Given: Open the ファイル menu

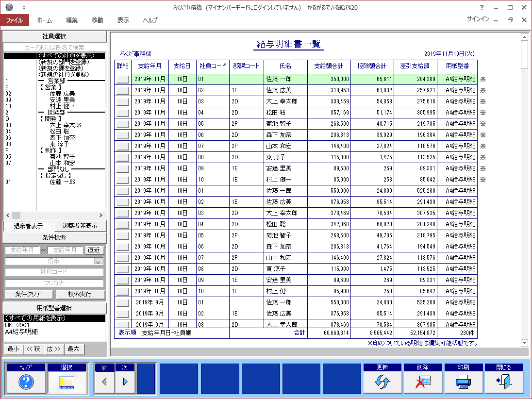Looking at the screenshot, I should click(15, 20).
